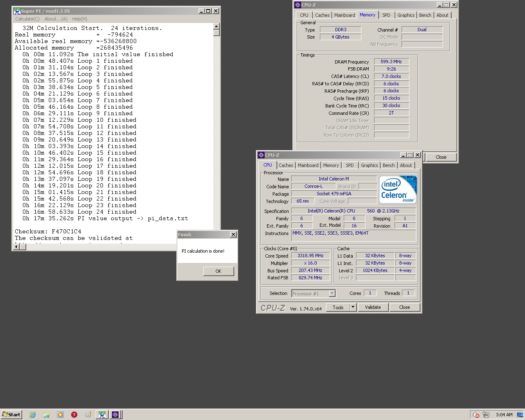The height and width of the screenshot is (420, 525).
Task: Click the processor Name field Intel Celeron M
Action: pyautogui.click(x=334, y=179)
